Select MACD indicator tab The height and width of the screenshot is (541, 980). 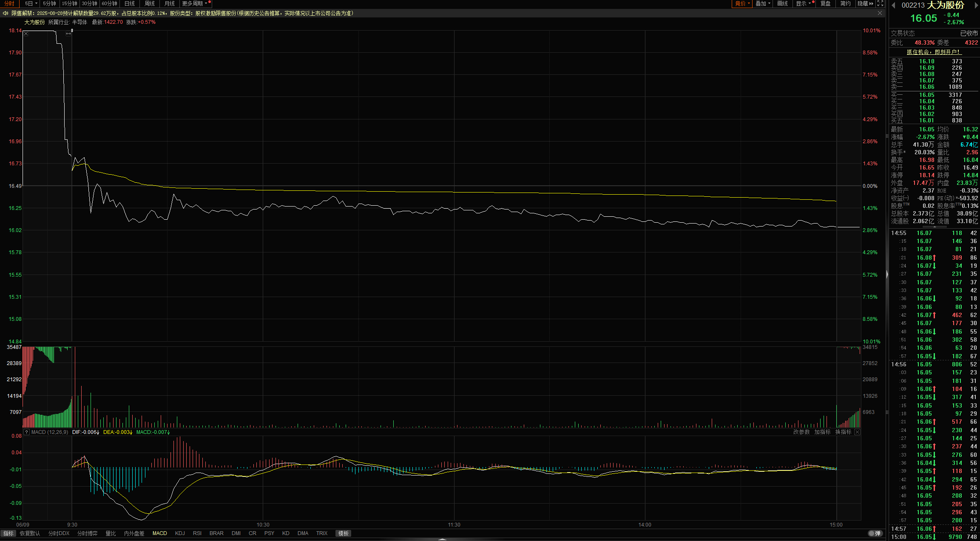click(159, 533)
